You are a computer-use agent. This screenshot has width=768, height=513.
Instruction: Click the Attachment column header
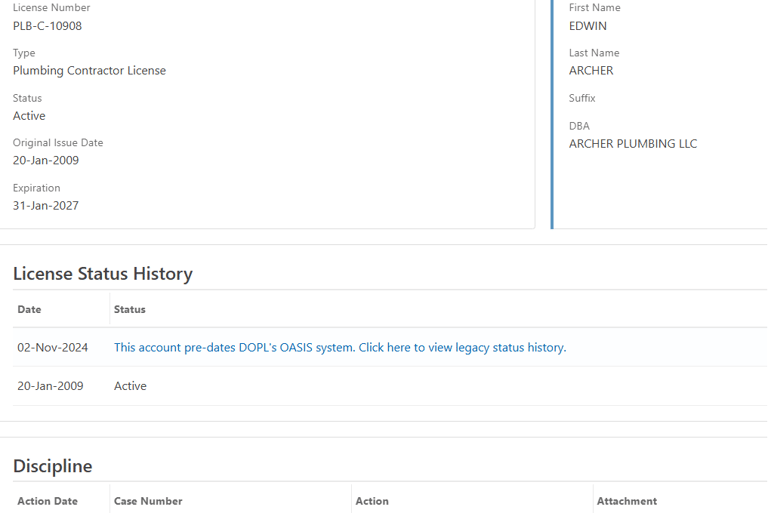click(627, 501)
